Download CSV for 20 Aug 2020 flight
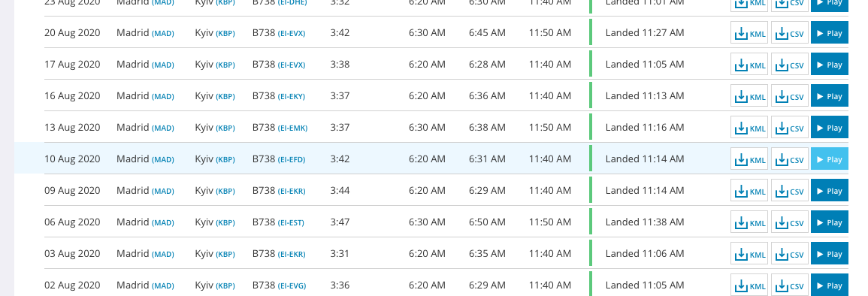 (x=789, y=32)
